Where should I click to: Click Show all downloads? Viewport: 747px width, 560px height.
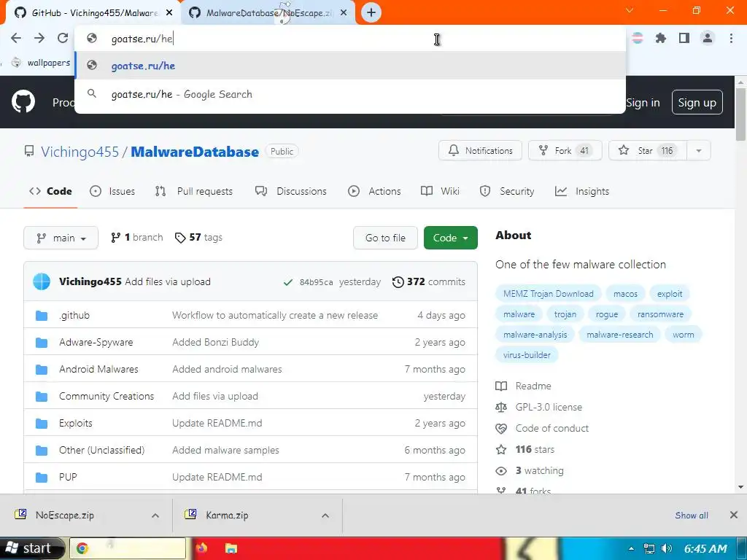692,516
